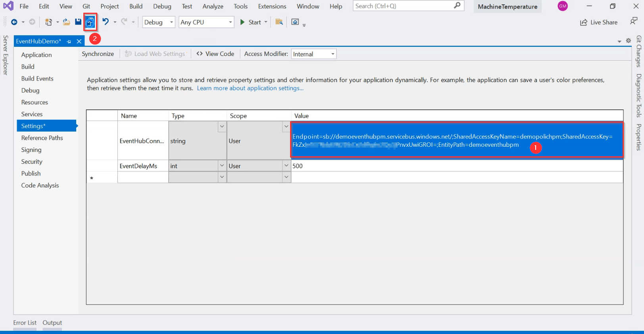Click the Find in Files icon

279,22
